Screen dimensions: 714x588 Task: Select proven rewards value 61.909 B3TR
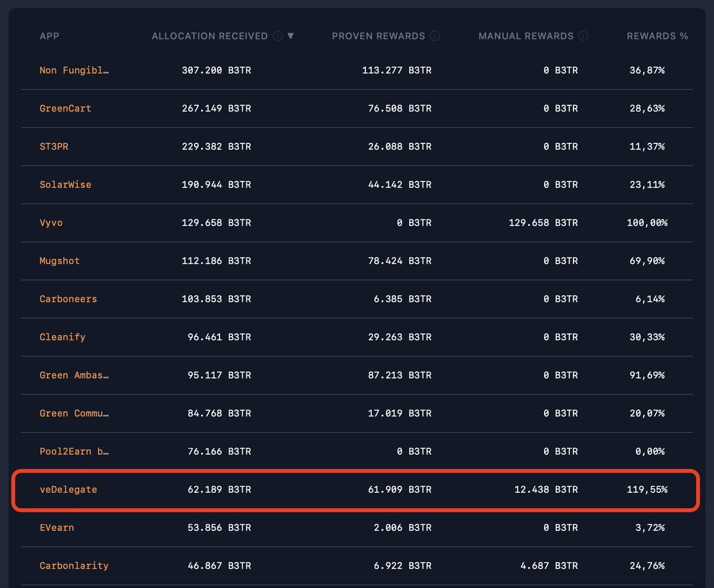[400, 489]
